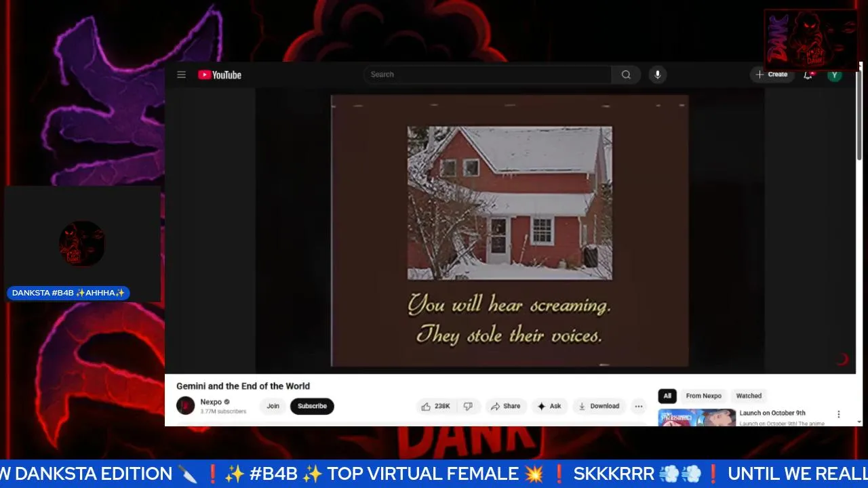Open the Launch on October 9th thumbnail
Image resolution: width=868 pixels, height=488 pixels.
pos(697,418)
